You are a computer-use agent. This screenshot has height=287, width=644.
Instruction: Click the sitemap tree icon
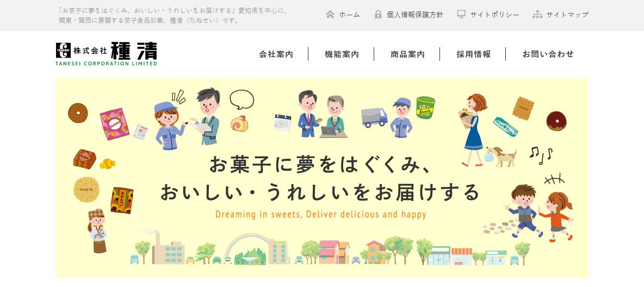click(x=537, y=14)
